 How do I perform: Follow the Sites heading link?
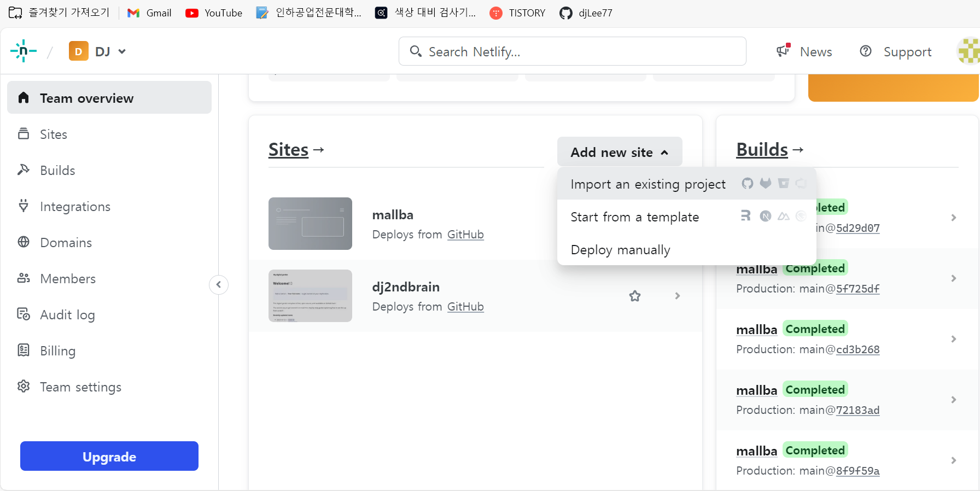pyautogui.click(x=296, y=149)
